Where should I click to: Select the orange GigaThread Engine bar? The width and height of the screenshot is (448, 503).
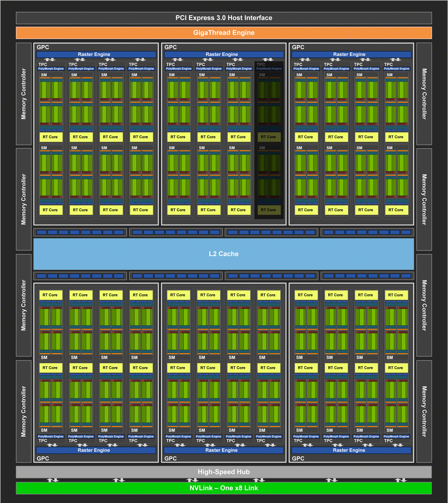[224, 33]
